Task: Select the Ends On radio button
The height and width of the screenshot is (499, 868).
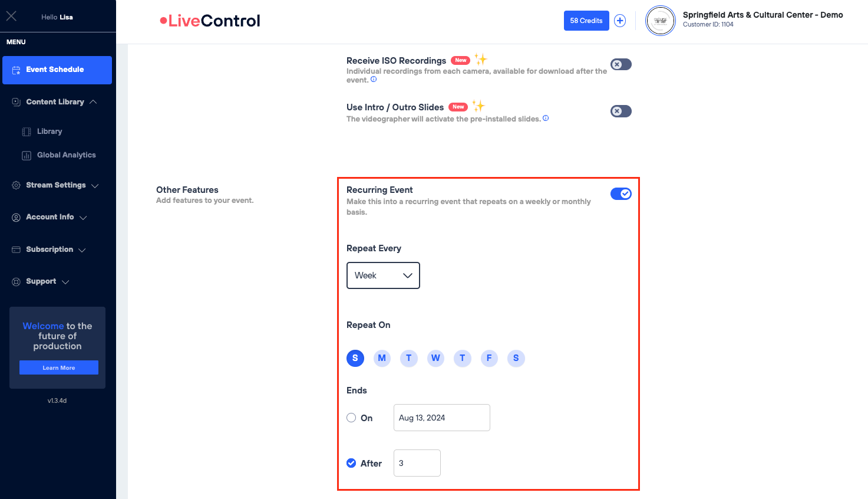Action: 351,418
